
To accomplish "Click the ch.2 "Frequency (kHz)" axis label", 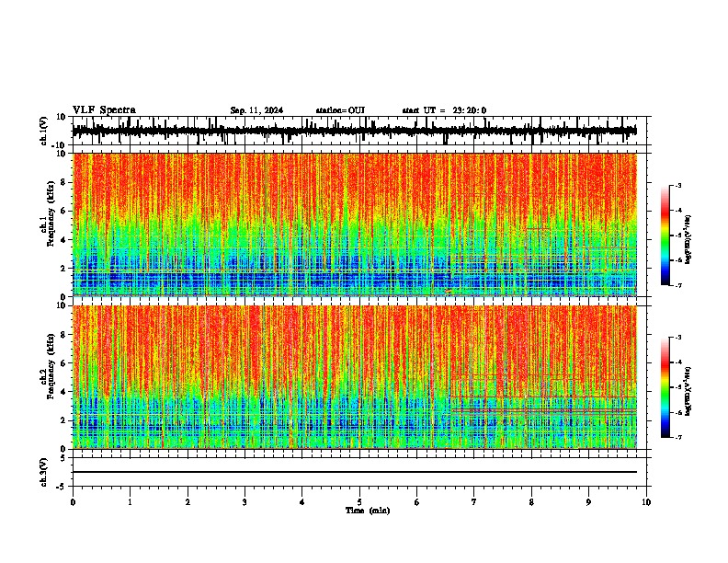I will pyautogui.click(x=51, y=366).
